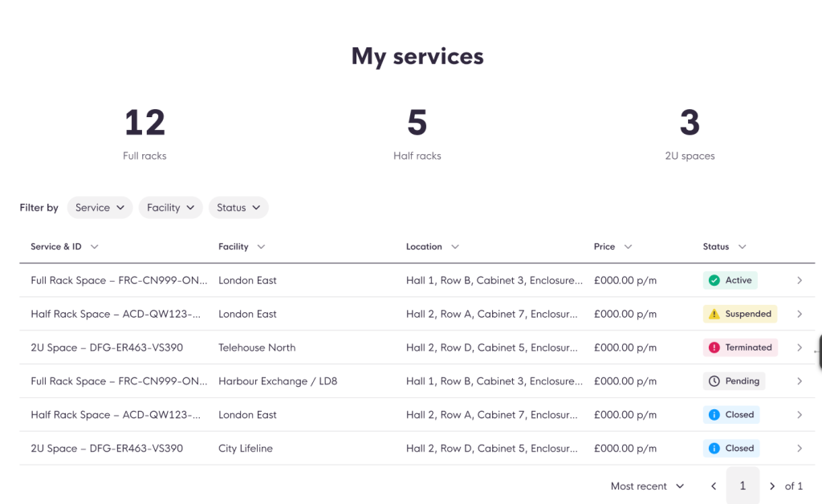Sort by Price column header
822x504 pixels.
(x=612, y=246)
